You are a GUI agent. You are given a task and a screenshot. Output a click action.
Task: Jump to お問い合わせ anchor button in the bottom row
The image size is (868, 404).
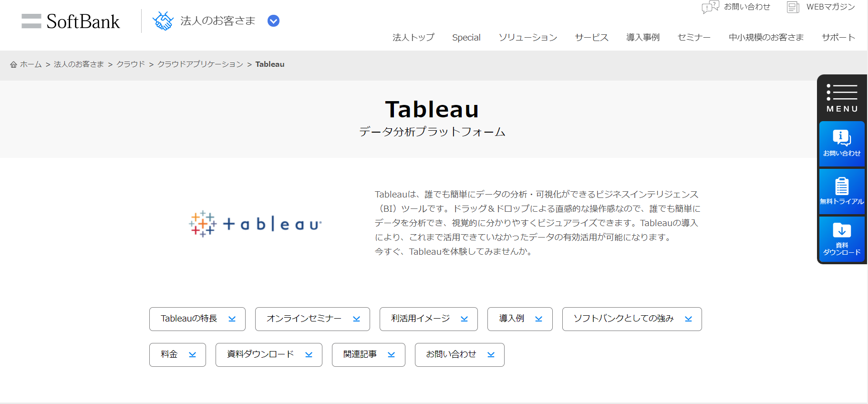pyautogui.click(x=460, y=355)
